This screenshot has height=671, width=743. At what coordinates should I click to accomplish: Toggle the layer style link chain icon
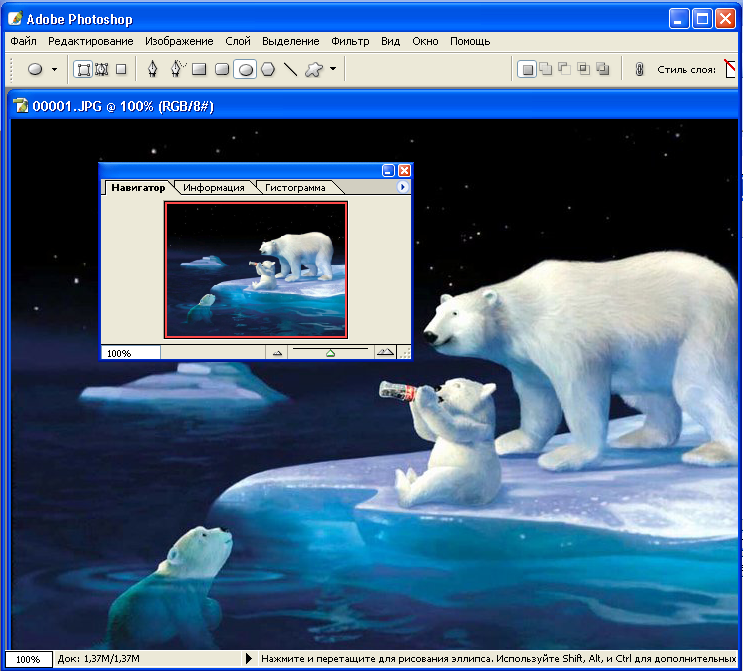point(639,70)
